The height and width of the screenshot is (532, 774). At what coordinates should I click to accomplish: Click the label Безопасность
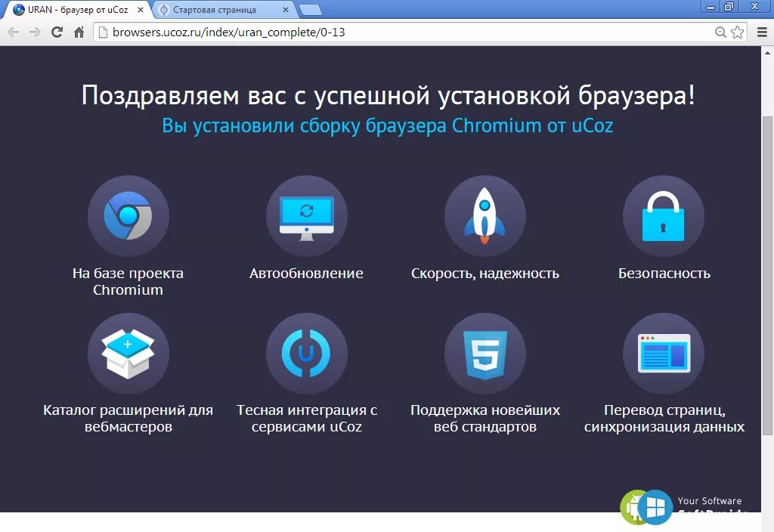pos(664,273)
